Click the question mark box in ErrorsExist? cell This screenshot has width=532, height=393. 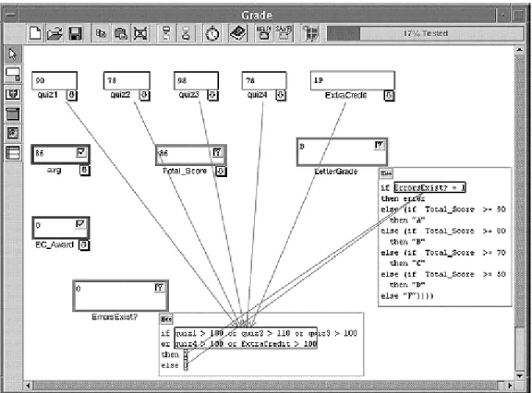tap(159, 288)
